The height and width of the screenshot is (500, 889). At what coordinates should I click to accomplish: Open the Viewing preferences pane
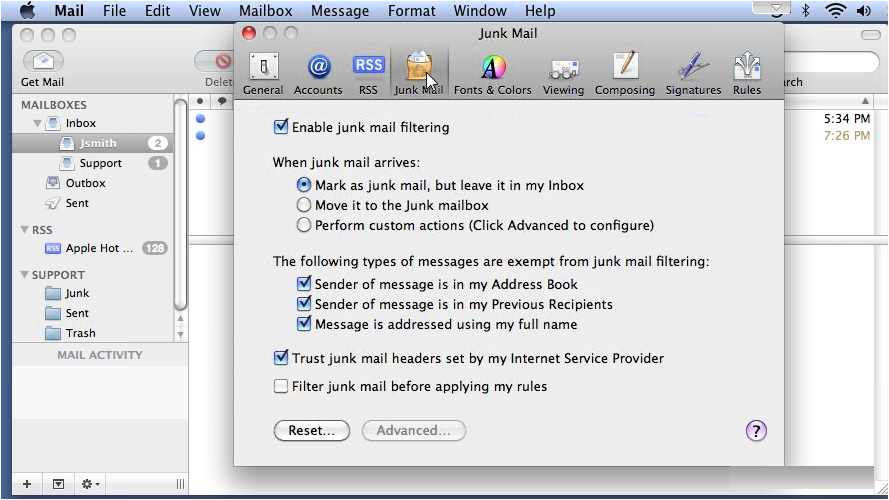[x=563, y=74]
